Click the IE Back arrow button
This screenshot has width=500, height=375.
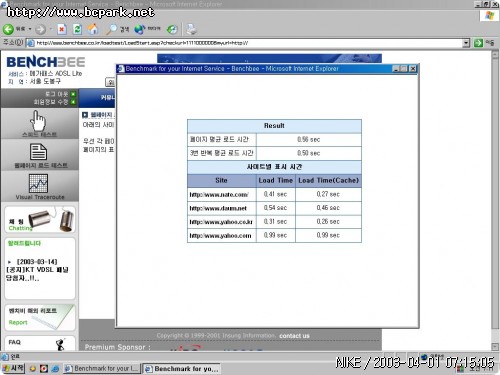[x=8, y=29]
